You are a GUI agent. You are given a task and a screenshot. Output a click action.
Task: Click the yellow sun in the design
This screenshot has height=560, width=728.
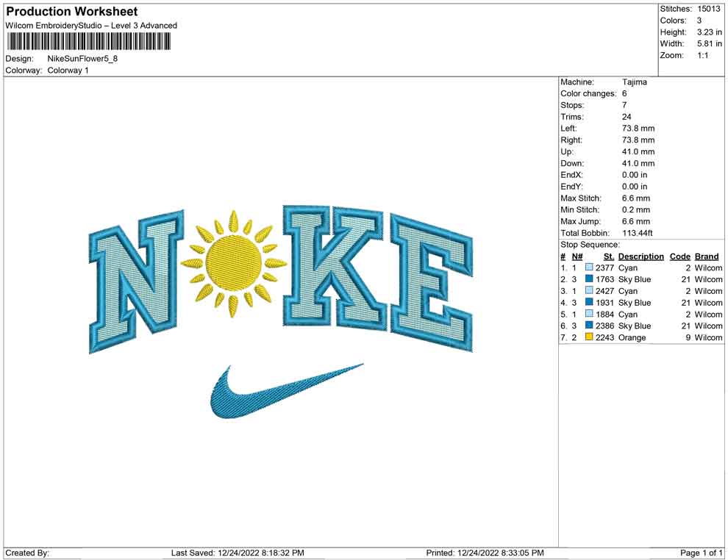tap(234, 262)
